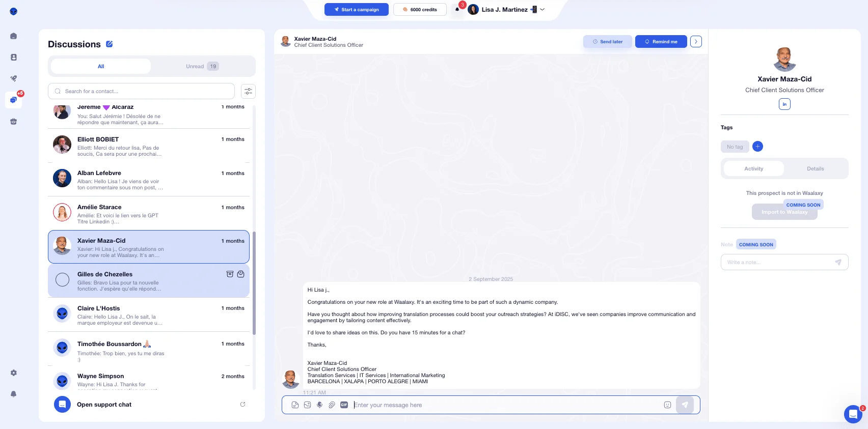
Task: Open the messaging inbox sidebar icon
Action: pos(14,100)
